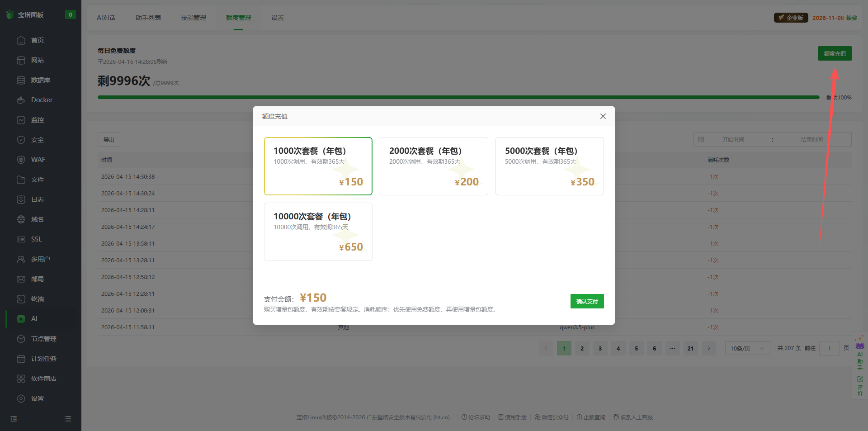Click the scheduled tasks calendar icon
The height and width of the screenshot is (431, 868).
[x=21, y=359]
